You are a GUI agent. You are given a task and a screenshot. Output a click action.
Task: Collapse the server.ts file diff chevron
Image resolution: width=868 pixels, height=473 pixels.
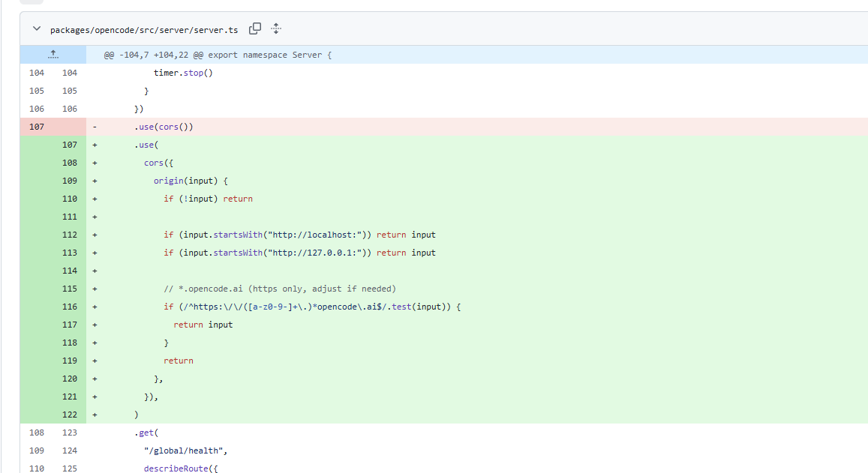click(x=37, y=28)
